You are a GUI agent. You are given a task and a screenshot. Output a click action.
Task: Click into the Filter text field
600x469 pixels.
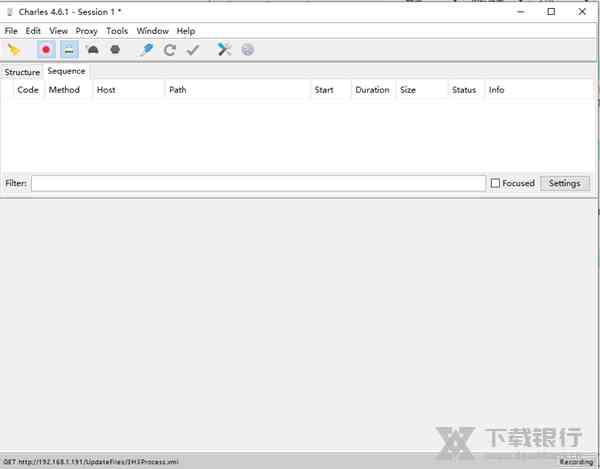258,183
